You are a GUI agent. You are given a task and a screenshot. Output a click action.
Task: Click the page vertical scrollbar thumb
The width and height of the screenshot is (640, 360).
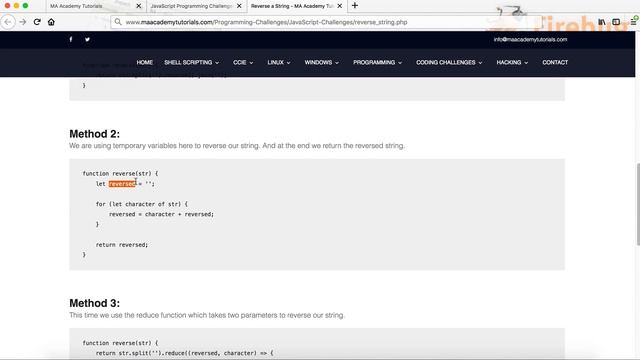point(638,204)
